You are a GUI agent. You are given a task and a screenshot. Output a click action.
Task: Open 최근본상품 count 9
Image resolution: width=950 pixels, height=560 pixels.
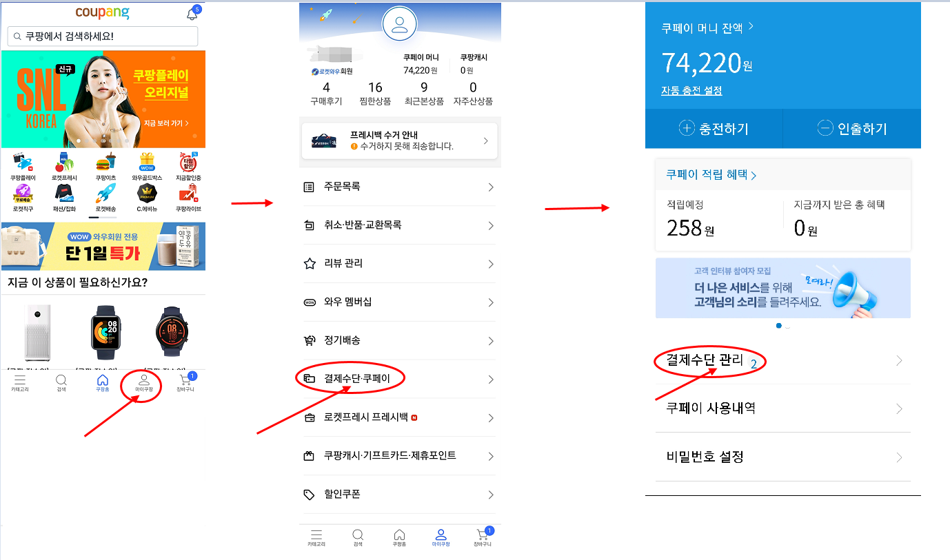click(424, 94)
